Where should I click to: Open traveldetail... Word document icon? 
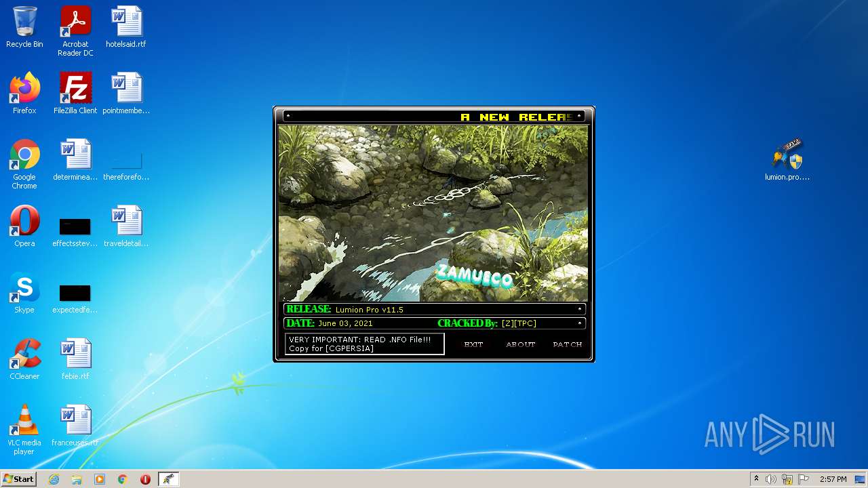coord(126,226)
